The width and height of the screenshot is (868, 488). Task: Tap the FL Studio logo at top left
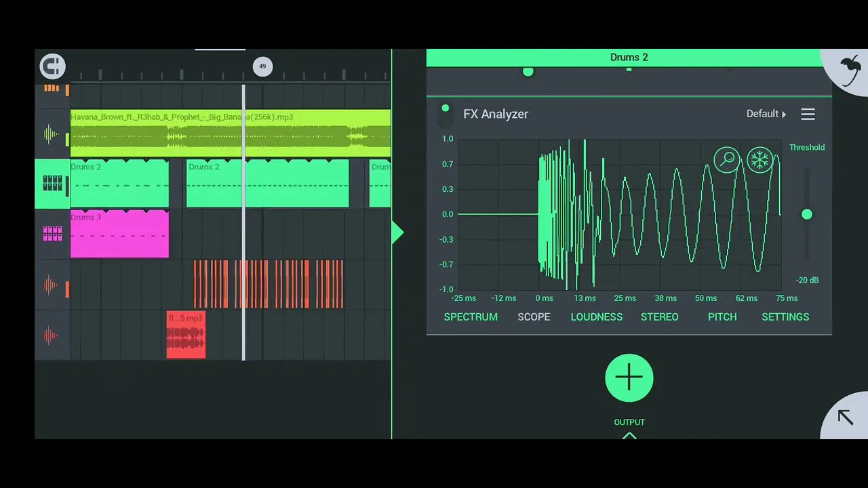[x=52, y=66]
